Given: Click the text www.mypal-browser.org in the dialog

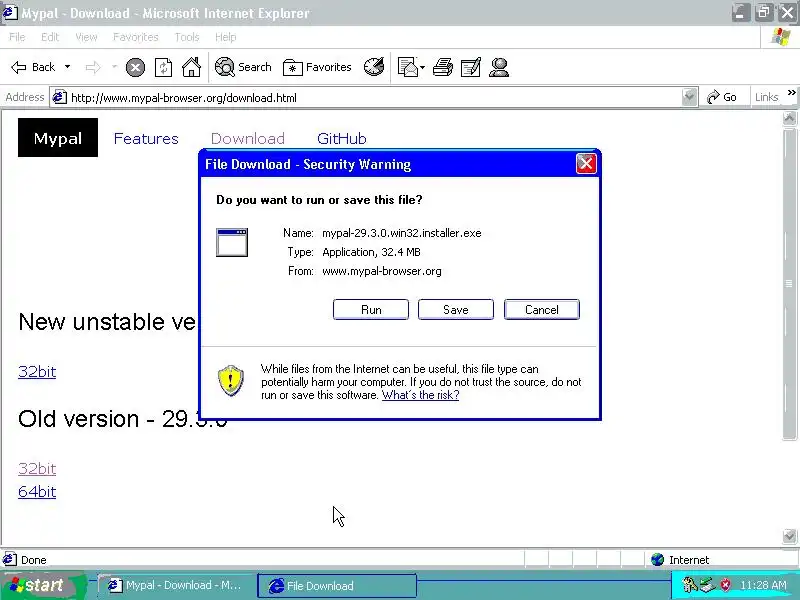Looking at the screenshot, I should coord(382,271).
